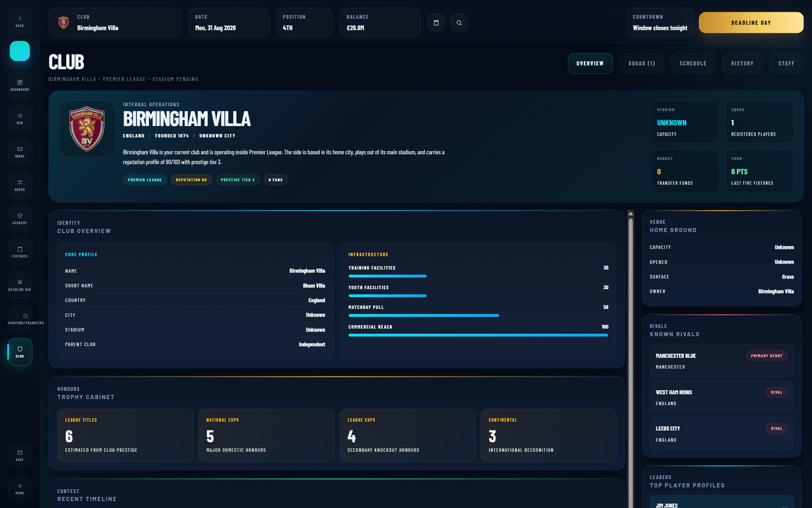This screenshot has width=812, height=508.
Task: Click the Premier League badge chip
Action: tap(145, 180)
